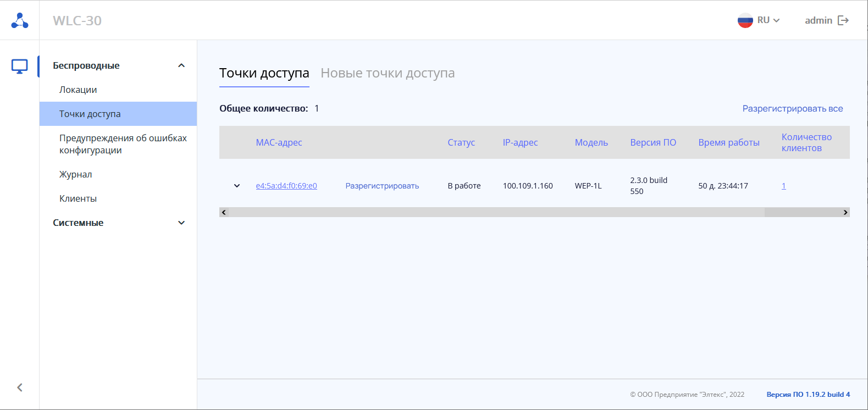Sort by Время работы column header
This screenshot has height=410, width=868.
click(x=729, y=142)
